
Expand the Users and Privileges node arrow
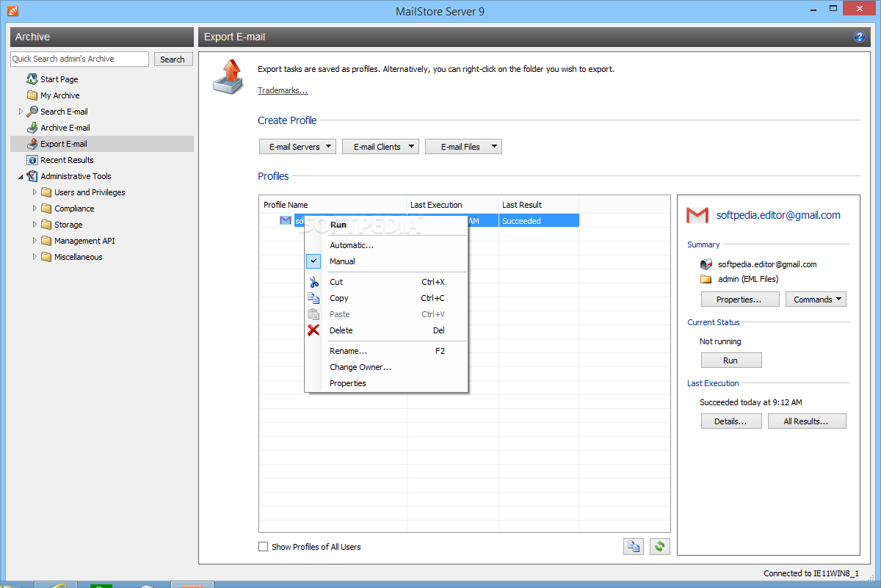coord(35,192)
